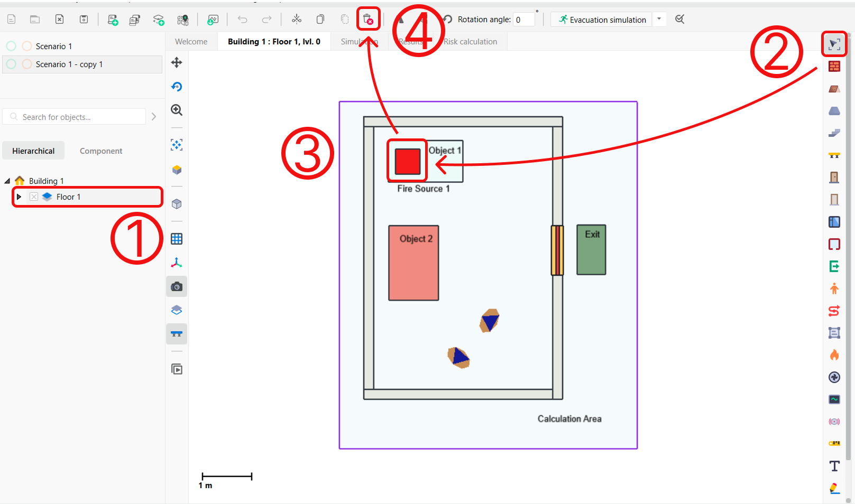This screenshot has height=504, width=855.
Task: Collapse the Building 1 tree node
Action: pyautogui.click(x=7, y=181)
